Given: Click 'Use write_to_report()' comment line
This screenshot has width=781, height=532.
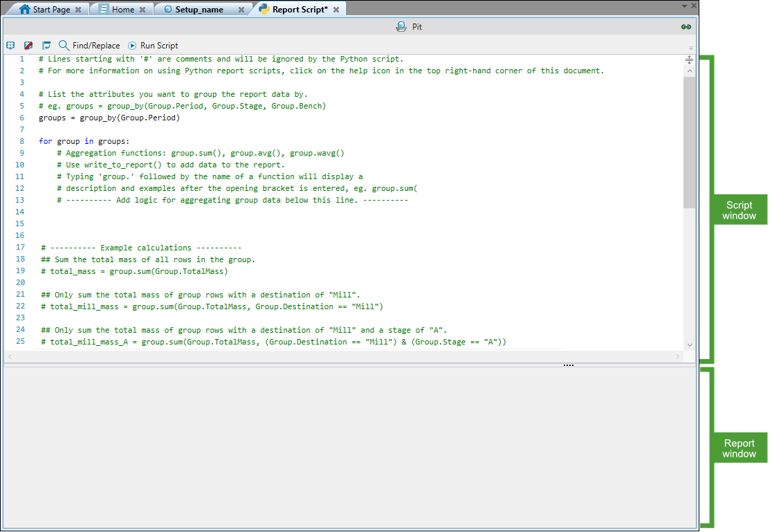Looking at the screenshot, I should pos(171,165).
